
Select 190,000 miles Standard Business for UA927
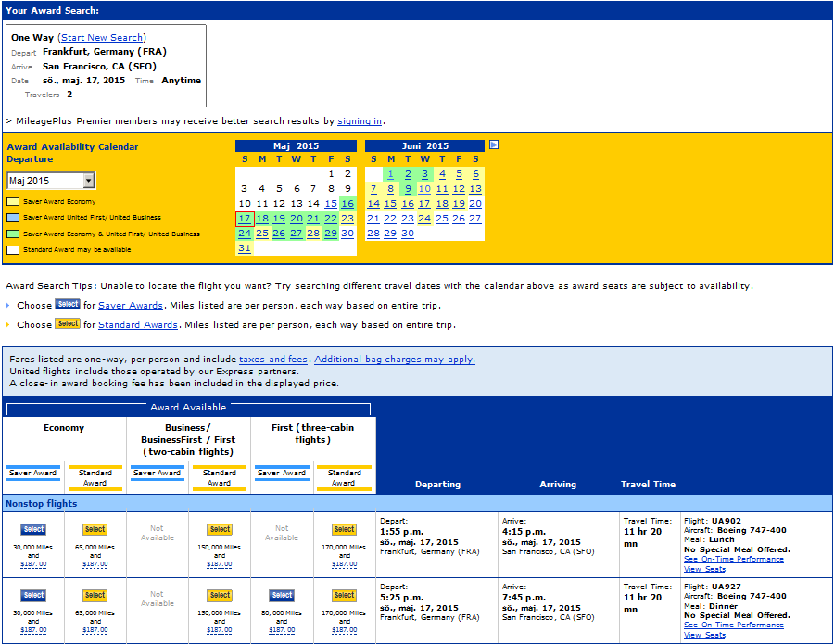(220, 595)
